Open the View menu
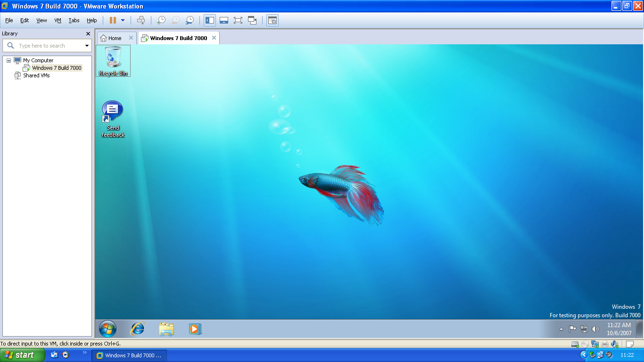Screen dimensions: 644x362 click(42, 20)
